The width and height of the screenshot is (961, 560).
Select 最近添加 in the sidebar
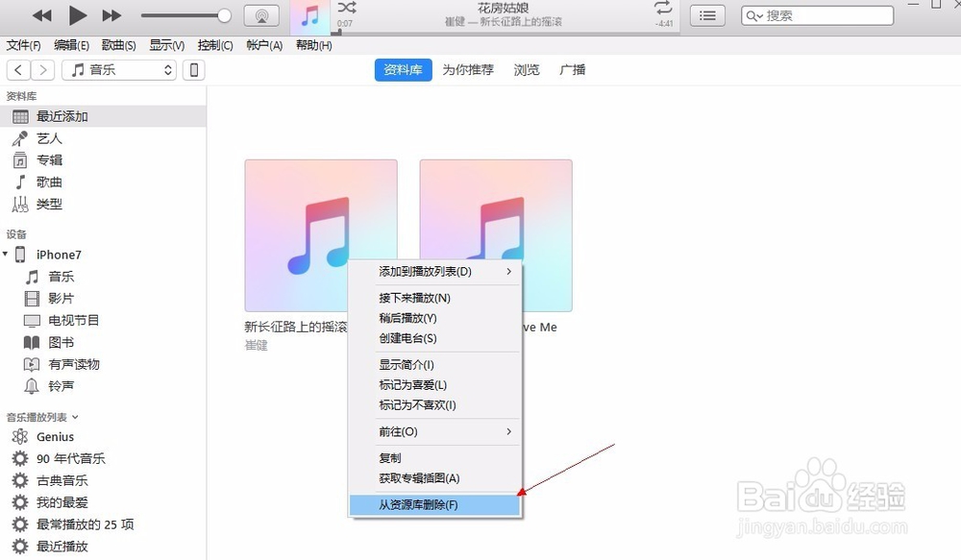103,116
